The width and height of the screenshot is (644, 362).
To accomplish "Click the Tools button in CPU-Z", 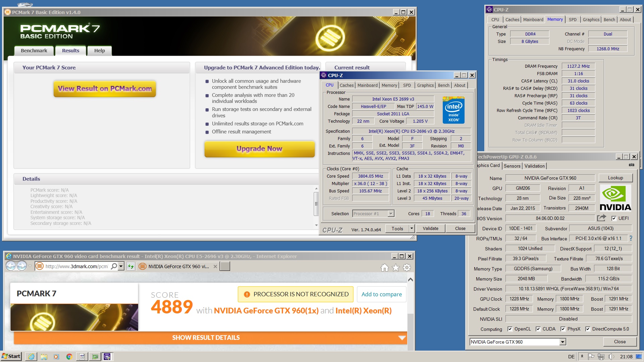I will click(397, 229).
